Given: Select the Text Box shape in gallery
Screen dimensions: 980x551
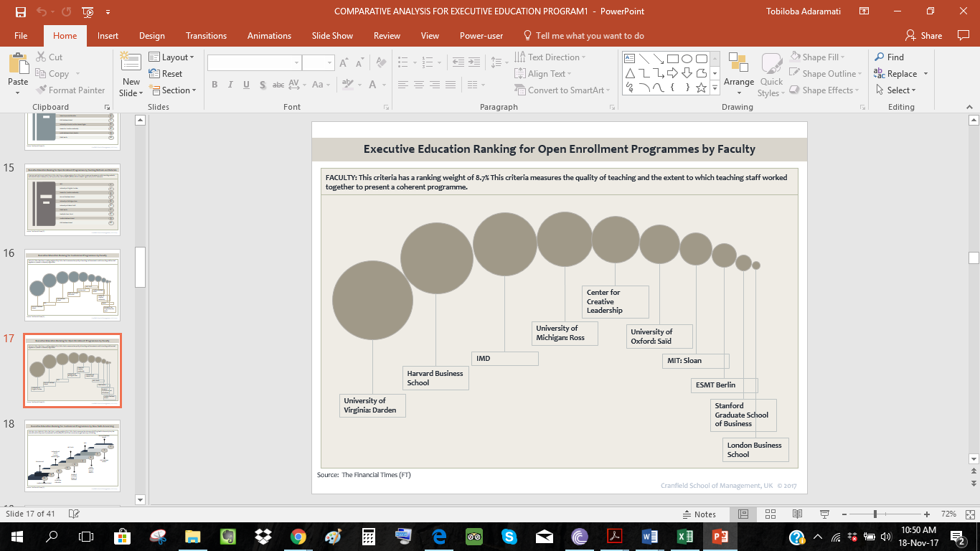Looking at the screenshot, I should (x=630, y=59).
